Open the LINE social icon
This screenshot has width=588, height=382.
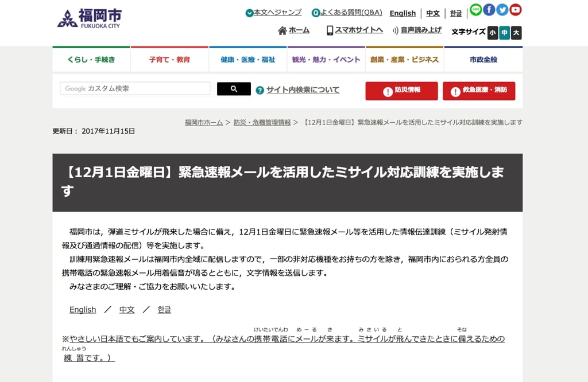[x=475, y=10]
